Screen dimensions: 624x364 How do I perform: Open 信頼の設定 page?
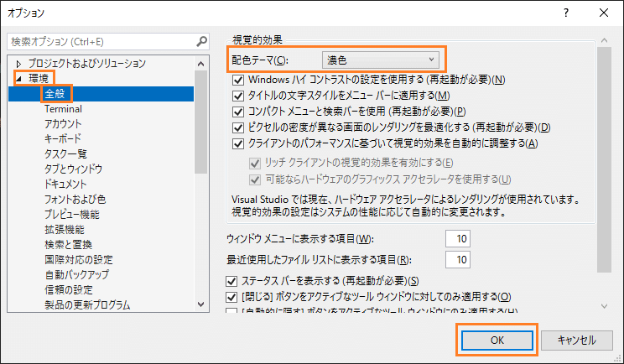69,290
